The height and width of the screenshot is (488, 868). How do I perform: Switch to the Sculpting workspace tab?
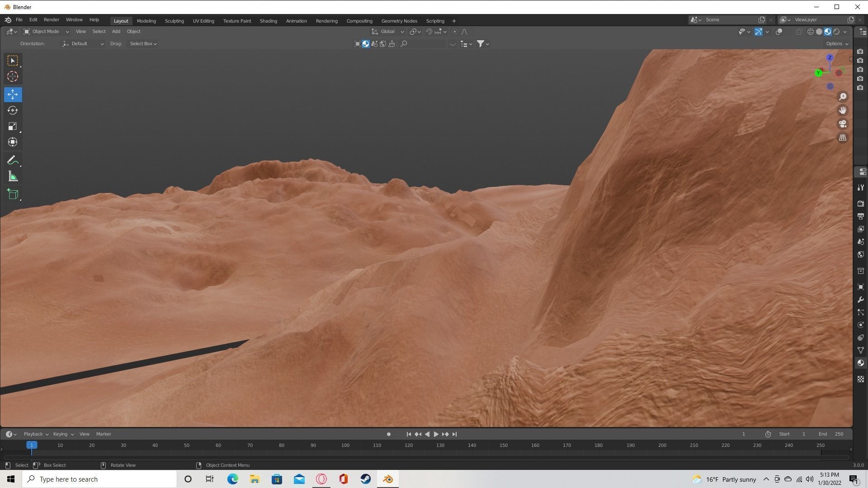click(x=174, y=21)
